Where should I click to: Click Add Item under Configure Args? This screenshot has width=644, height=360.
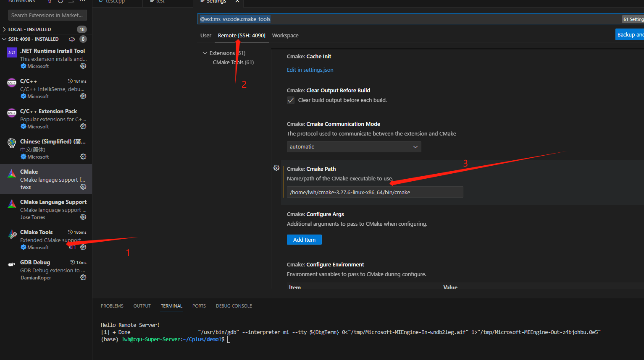304,240
